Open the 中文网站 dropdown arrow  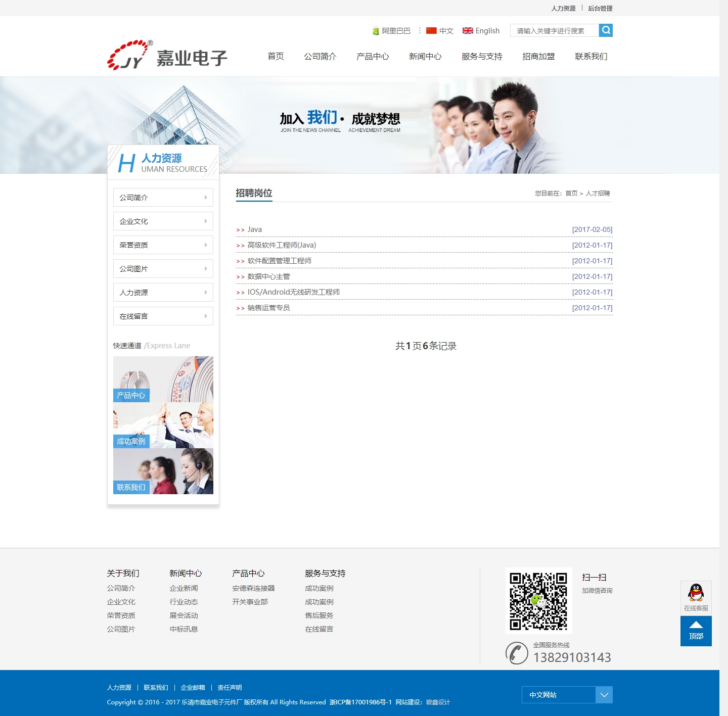pyautogui.click(x=604, y=695)
